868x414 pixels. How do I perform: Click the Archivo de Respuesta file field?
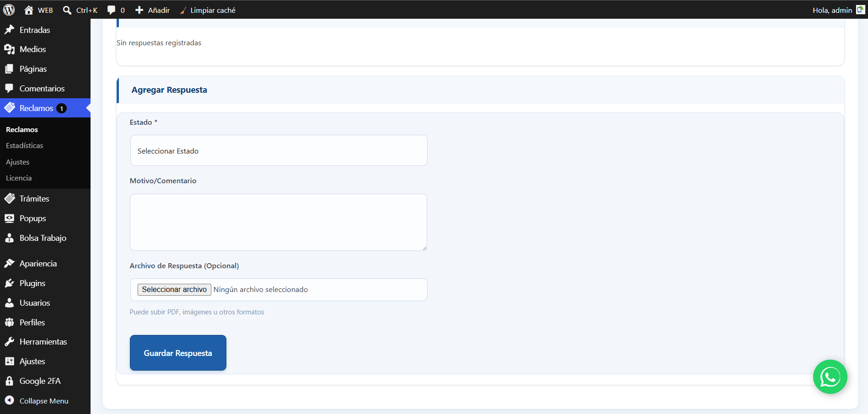(279, 290)
